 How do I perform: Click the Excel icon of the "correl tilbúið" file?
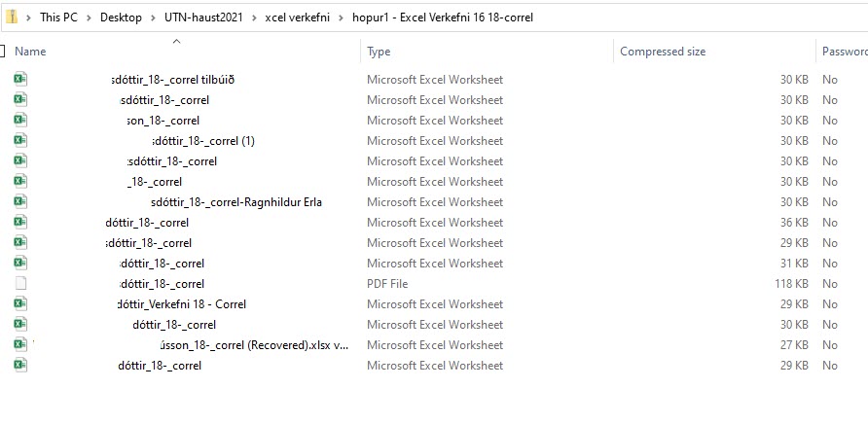(x=20, y=80)
